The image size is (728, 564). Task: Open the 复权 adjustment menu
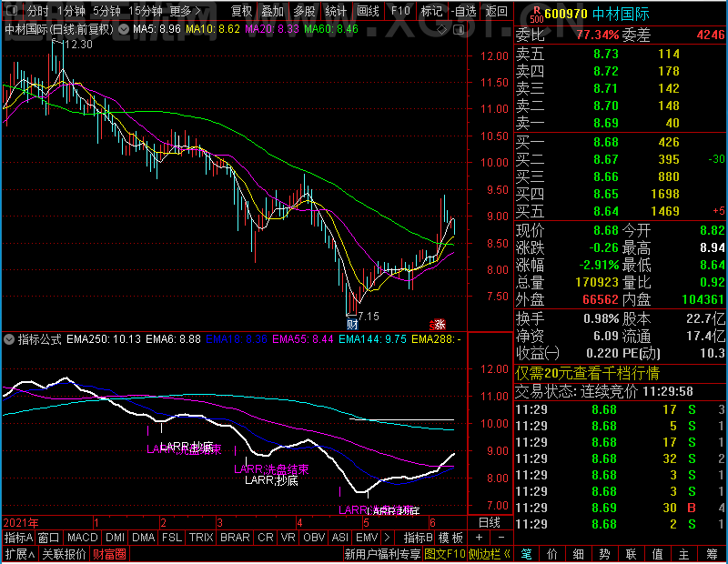point(241,11)
